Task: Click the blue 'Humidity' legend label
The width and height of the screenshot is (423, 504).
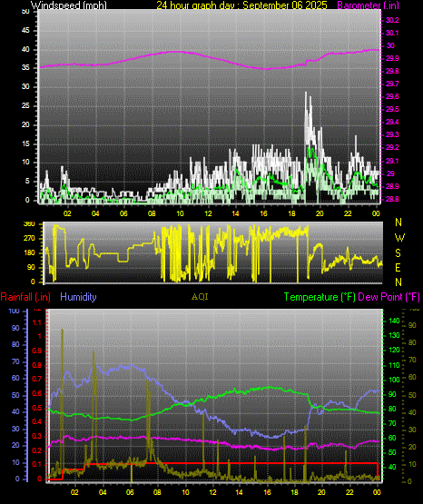Action: click(78, 297)
